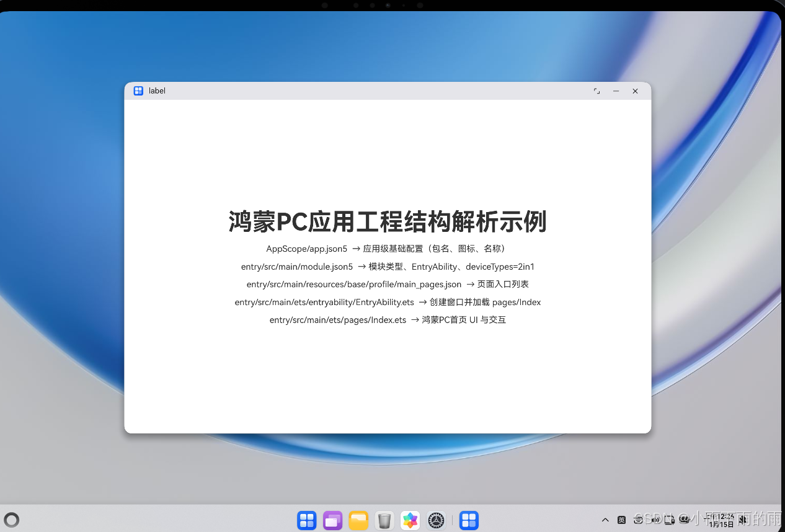Click the EntryAbility.ets line
785x532 pixels.
388,302
